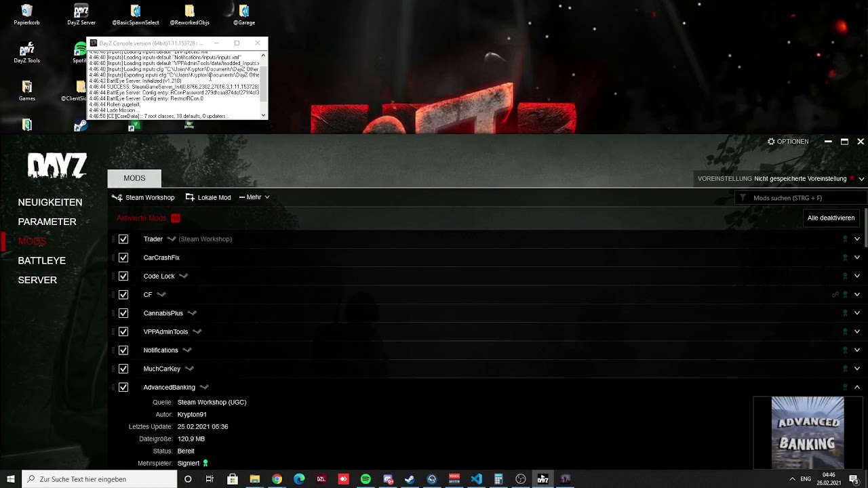Open the Papierkorb recycle bin icon
Image resolution: width=868 pixels, height=488 pixels.
[26, 15]
